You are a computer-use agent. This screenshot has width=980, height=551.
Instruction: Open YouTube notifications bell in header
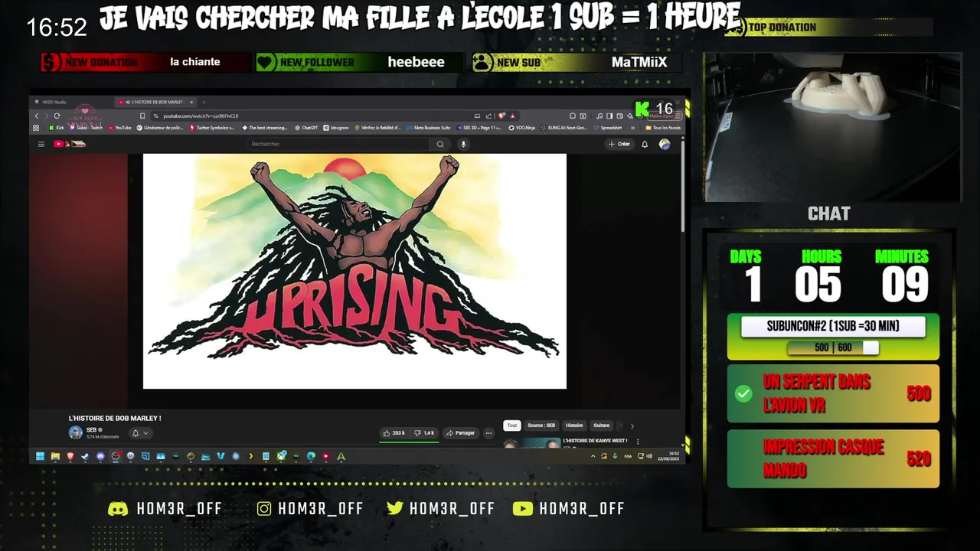[x=645, y=144]
